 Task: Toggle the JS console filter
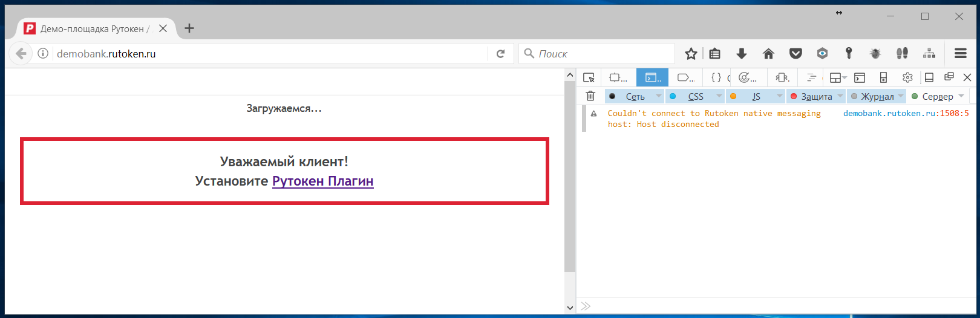[x=756, y=97]
